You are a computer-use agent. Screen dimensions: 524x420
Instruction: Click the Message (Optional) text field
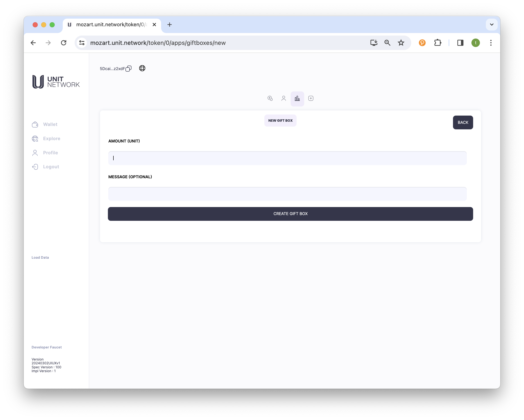point(287,194)
